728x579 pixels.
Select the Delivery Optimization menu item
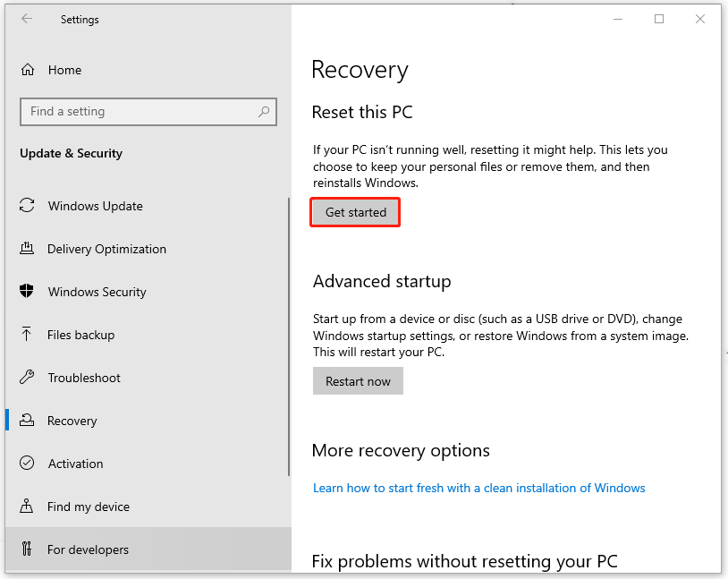(x=106, y=249)
